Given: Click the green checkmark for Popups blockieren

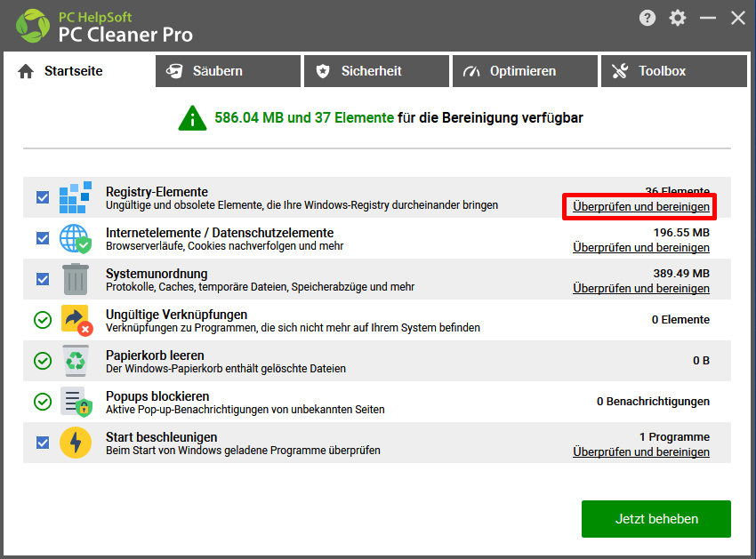Looking at the screenshot, I should click(43, 402).
